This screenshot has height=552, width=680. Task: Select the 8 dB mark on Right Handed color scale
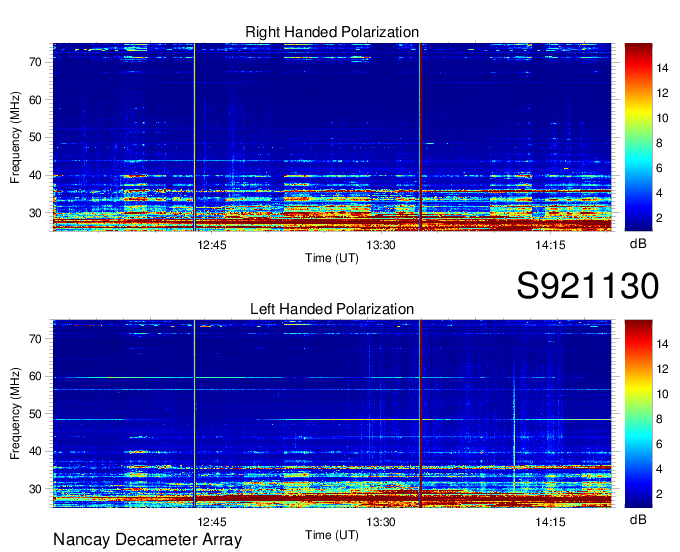pos(659,143)
